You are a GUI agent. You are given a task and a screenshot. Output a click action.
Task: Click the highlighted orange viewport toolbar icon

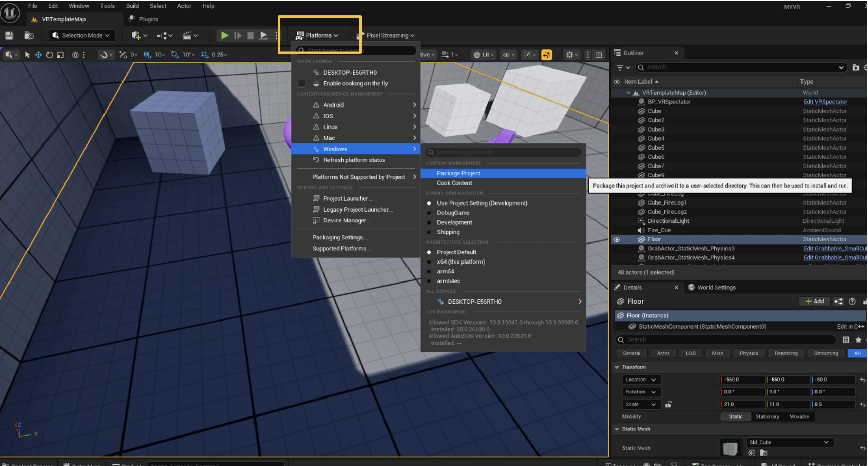click(x=546, y=55)
